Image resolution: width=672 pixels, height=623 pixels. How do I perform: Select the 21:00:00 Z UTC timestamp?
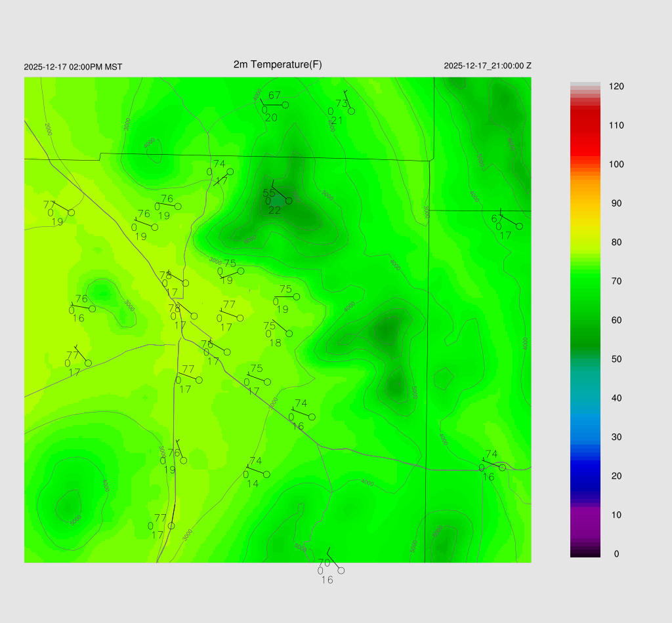[x=488, y=66]
